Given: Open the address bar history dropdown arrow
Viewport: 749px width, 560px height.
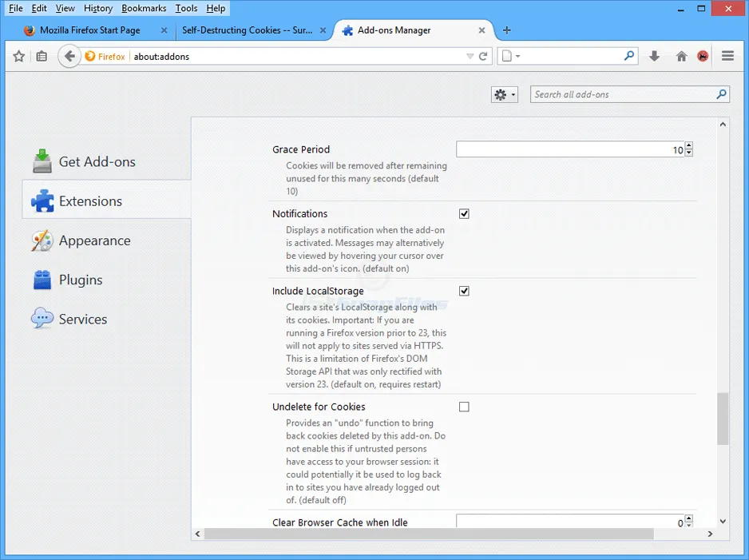Looking at the screenshot, I should click(470, 57).
